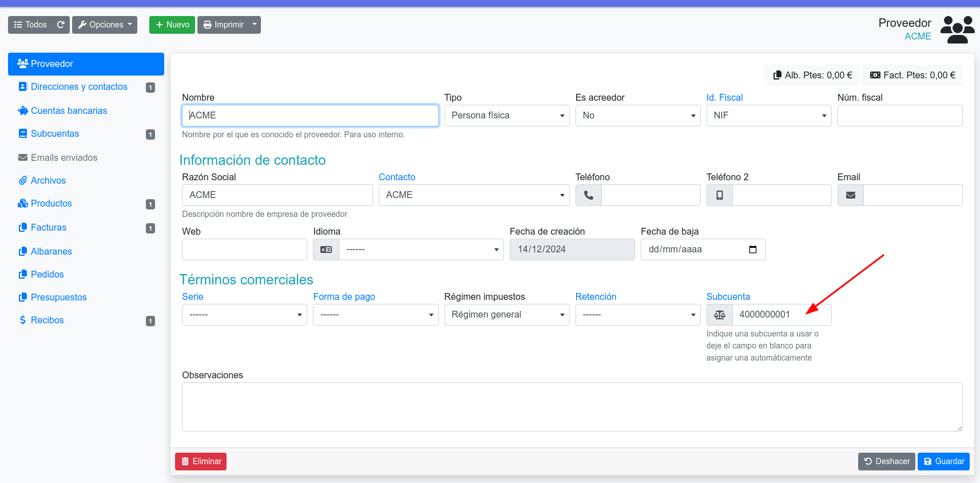This screenshot has width=980, height=483.
Task: Click the Contacto label link
Action: (x=397, y=177)
